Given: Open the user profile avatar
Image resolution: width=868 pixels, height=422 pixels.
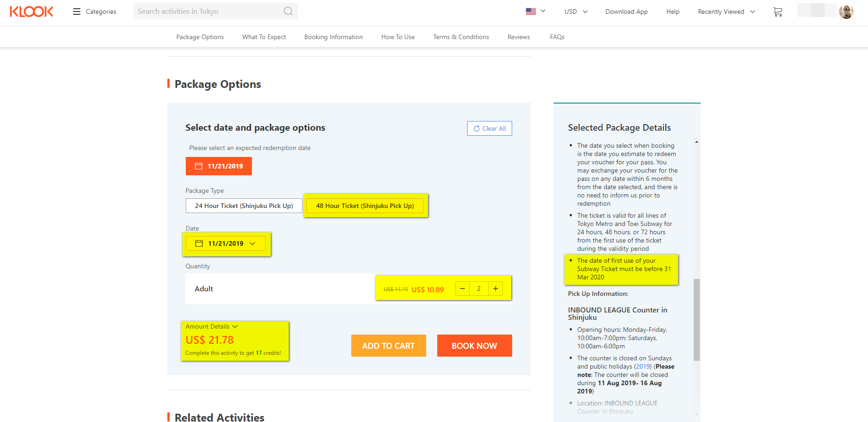Looking at the screenshot, I should coord(846,12).
